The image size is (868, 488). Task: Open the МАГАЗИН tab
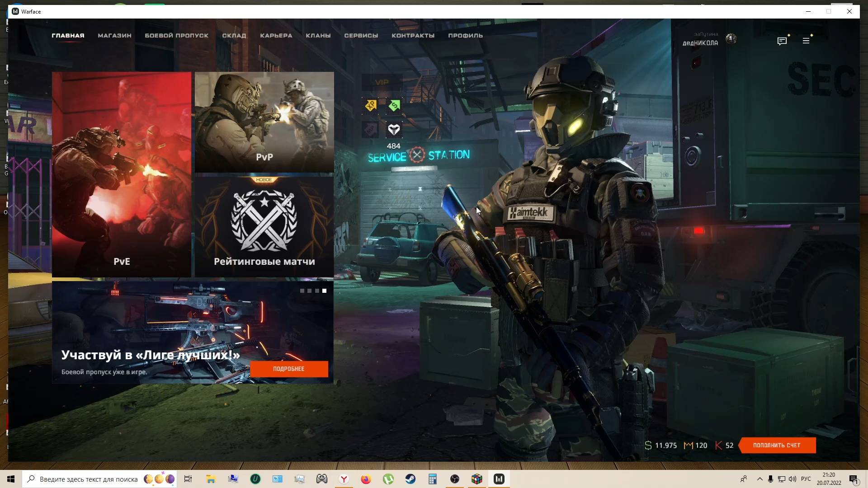click(114, 36)
